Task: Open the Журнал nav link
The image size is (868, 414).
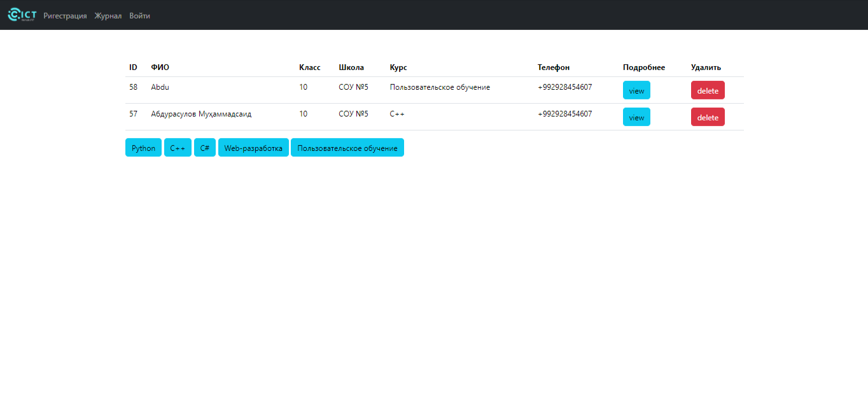Action: tap(108, 16)
